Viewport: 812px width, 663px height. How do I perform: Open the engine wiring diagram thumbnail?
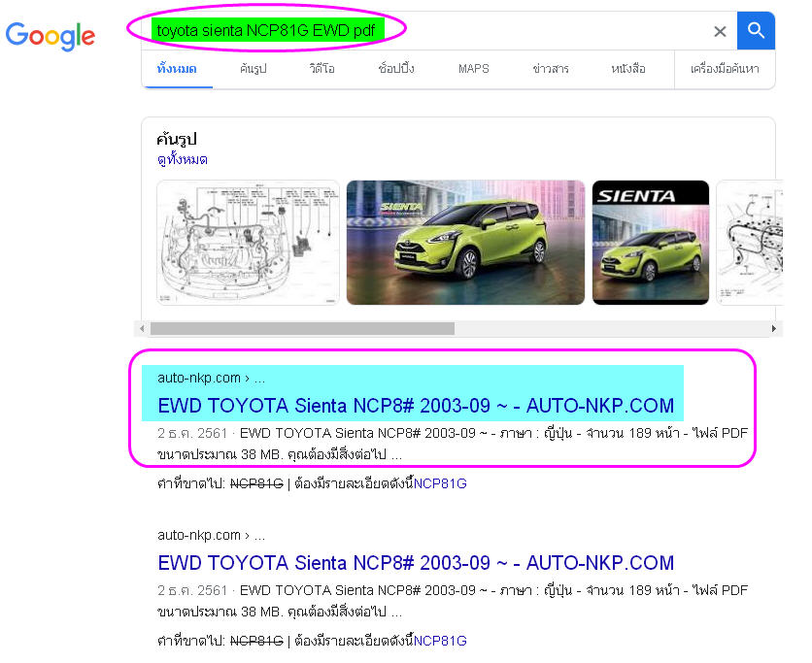[248, 243]
